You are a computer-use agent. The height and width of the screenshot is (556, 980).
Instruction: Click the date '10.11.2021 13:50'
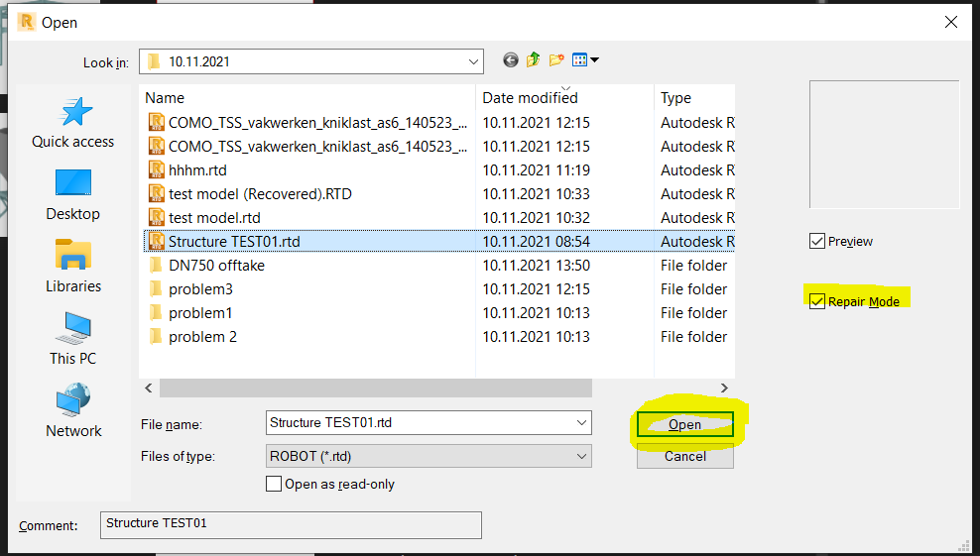537,265
